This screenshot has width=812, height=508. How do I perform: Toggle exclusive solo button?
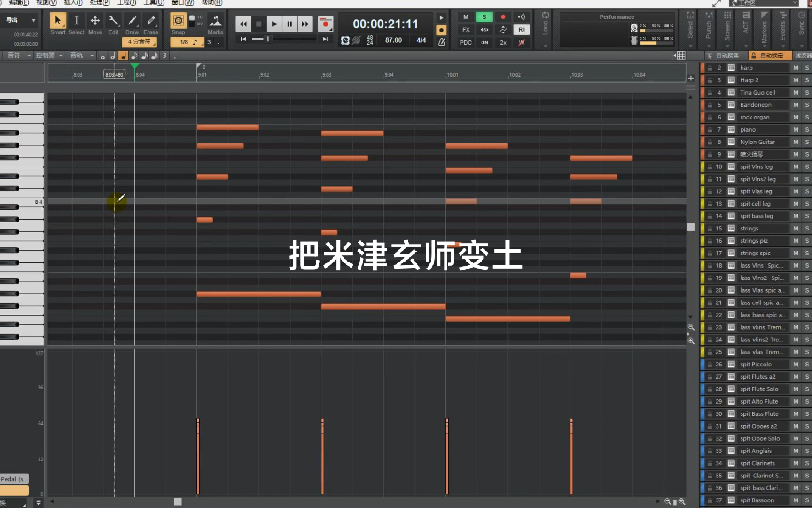484,30
